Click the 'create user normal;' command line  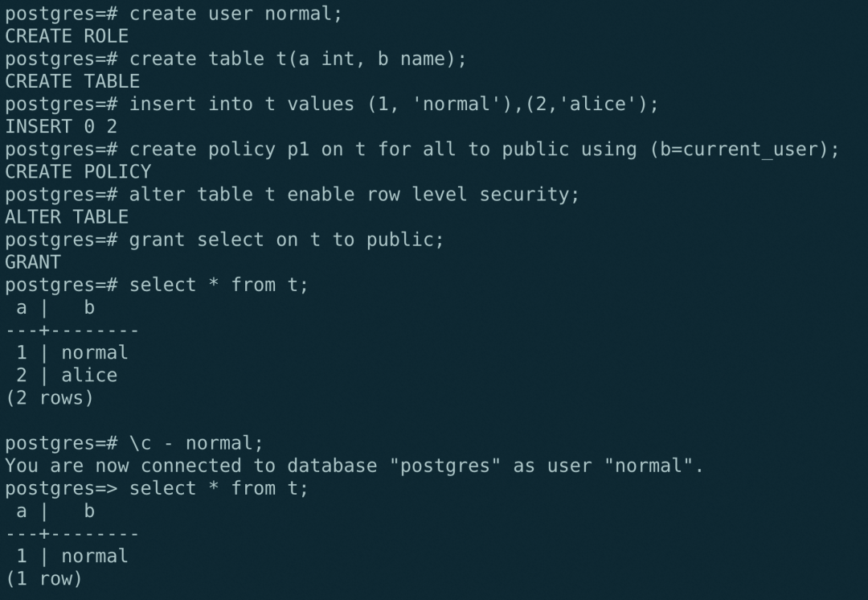(x=235, y=14)
